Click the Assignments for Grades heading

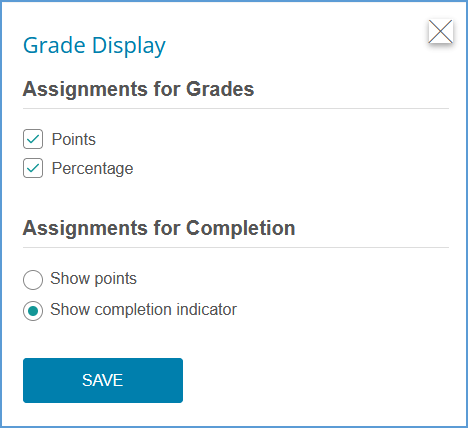point(138,89)
